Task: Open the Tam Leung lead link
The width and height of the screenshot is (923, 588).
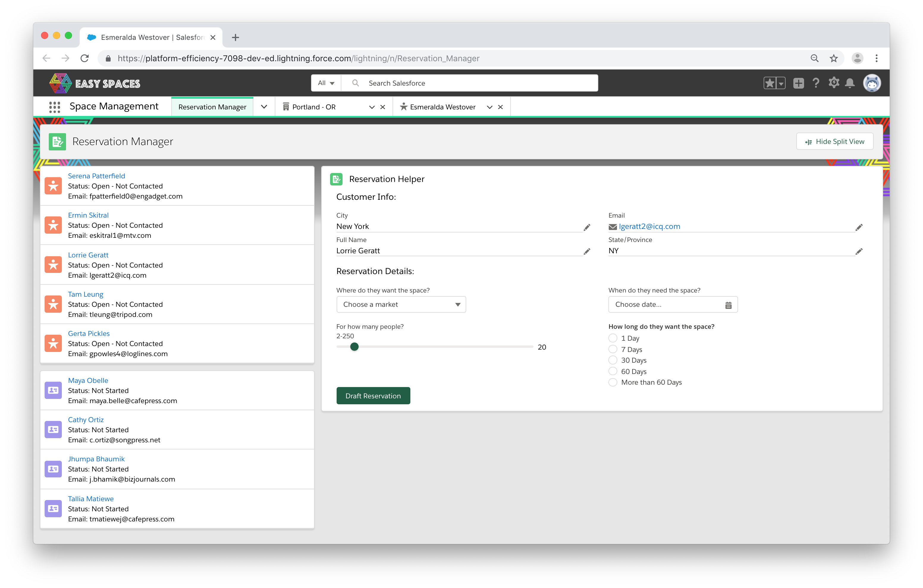Action: (85, 294)
